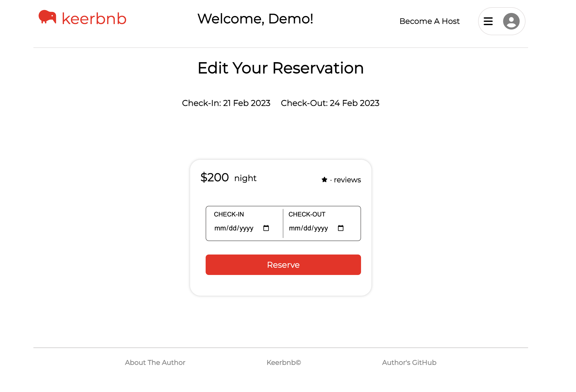The height and width of the screenshot is (392, 576).
Task: Visit the Author's GitHub link
Action: 409,362
